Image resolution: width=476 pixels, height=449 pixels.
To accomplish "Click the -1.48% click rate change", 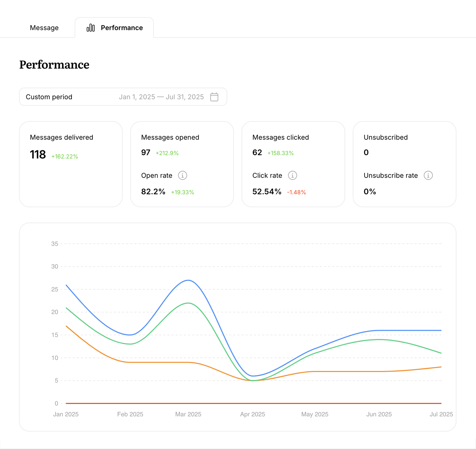I will (296, 192).
